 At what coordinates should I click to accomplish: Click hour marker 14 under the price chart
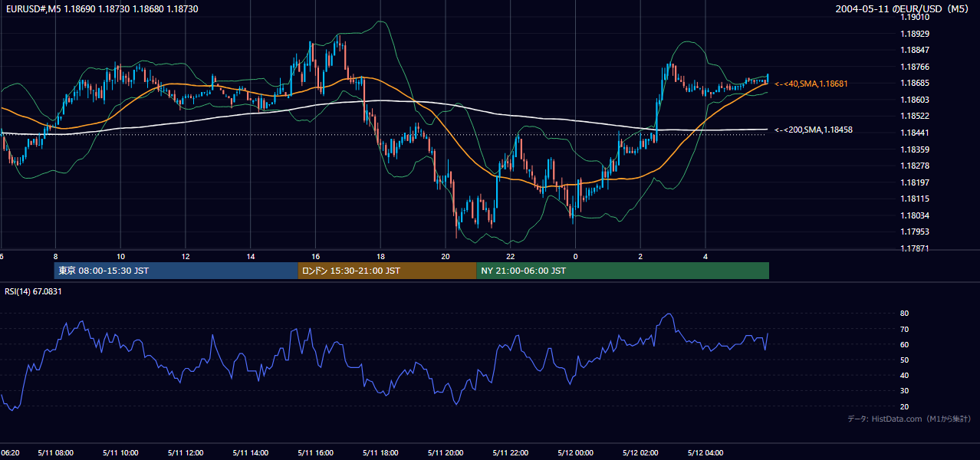(x=251, y=256)
